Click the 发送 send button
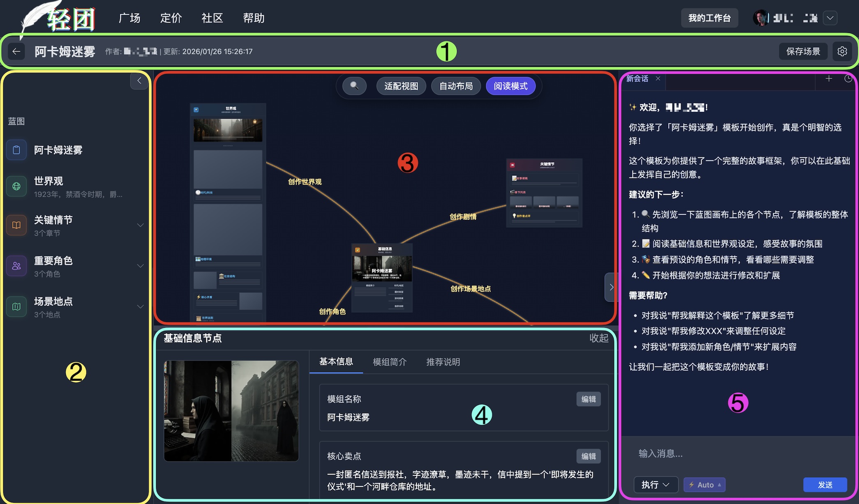This screenshot has width=859, height=504. pos(825,485)
